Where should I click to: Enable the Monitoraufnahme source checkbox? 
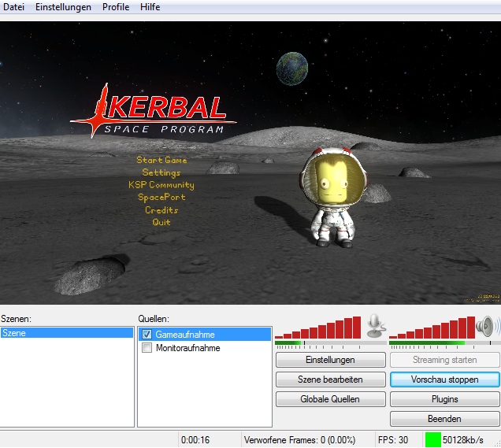click(147, 348)
